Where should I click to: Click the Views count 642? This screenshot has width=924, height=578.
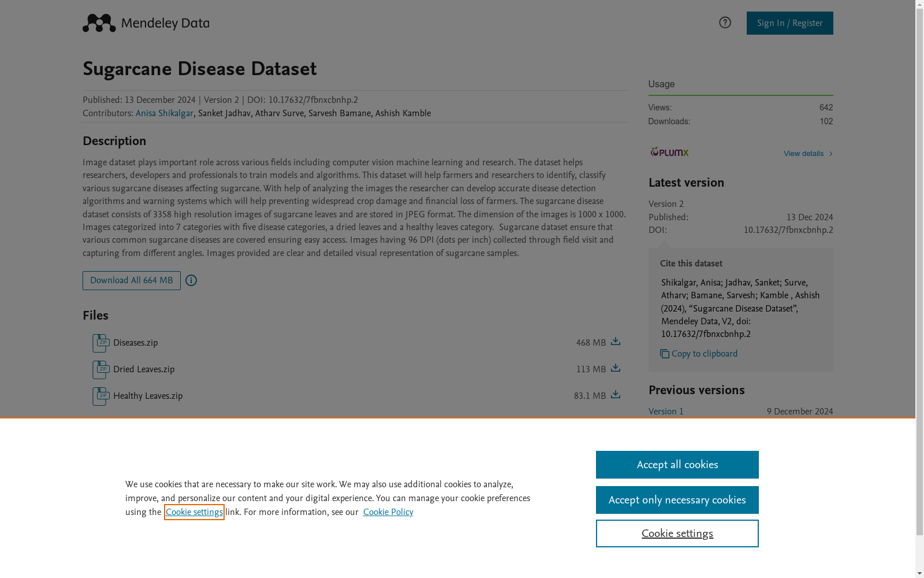tap(826, 108)
